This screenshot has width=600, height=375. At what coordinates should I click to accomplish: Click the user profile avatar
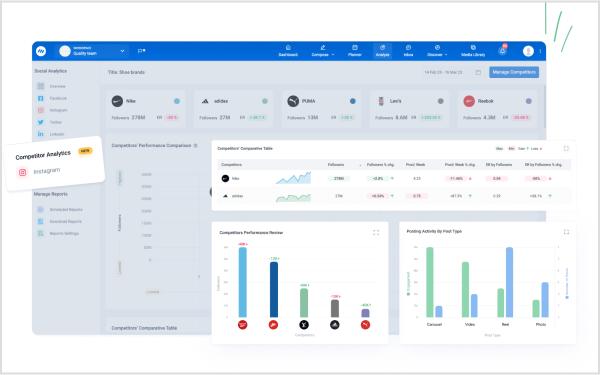pyautogui.click(x=528, y=51)
